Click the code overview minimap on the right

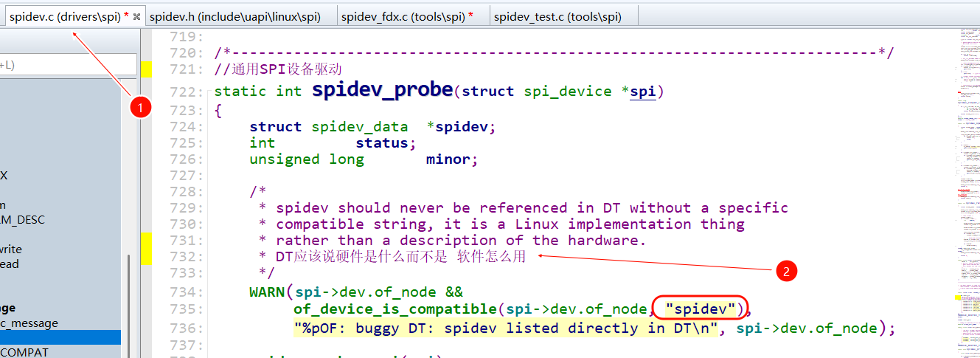click(x=970, y=192)
